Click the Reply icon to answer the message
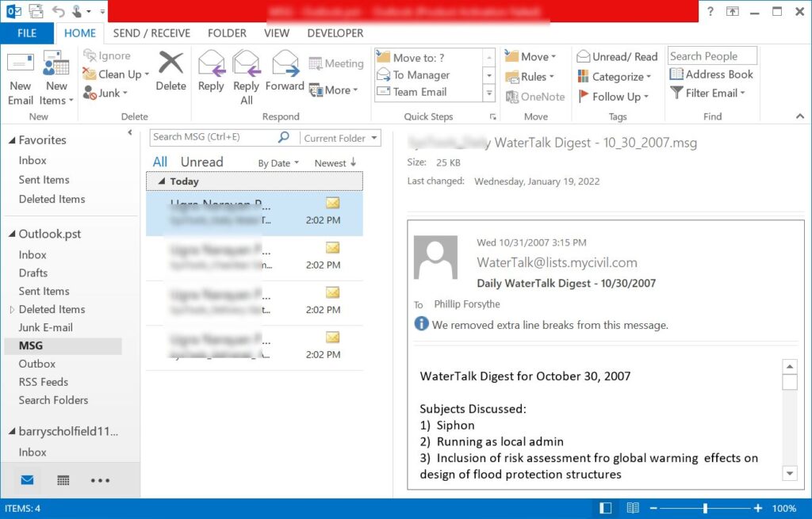 pos(210,71)
